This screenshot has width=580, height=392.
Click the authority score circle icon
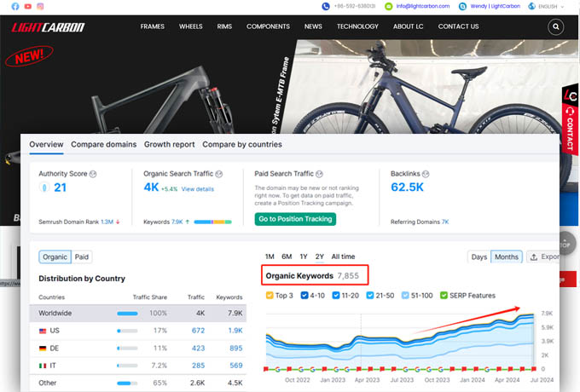pyautogui.click(x=44, y=187)
